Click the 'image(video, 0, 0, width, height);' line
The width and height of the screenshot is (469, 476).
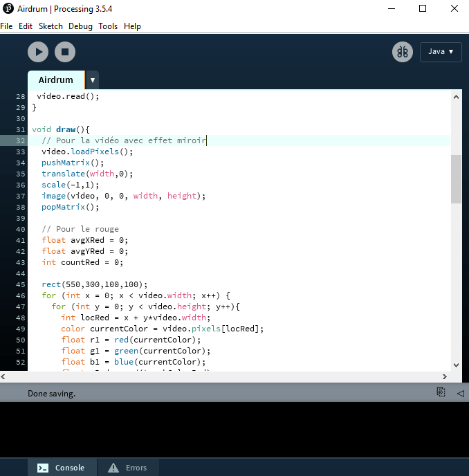(x=124, y=196)
